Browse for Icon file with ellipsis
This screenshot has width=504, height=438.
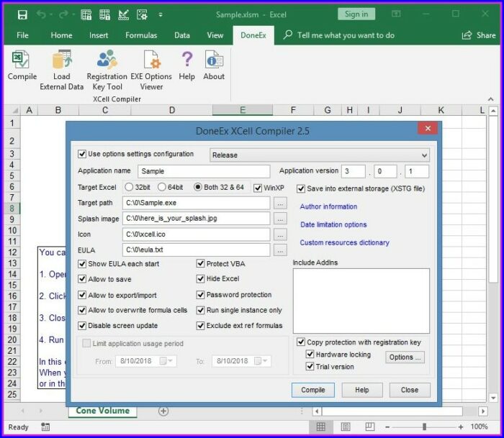point(280,234)
